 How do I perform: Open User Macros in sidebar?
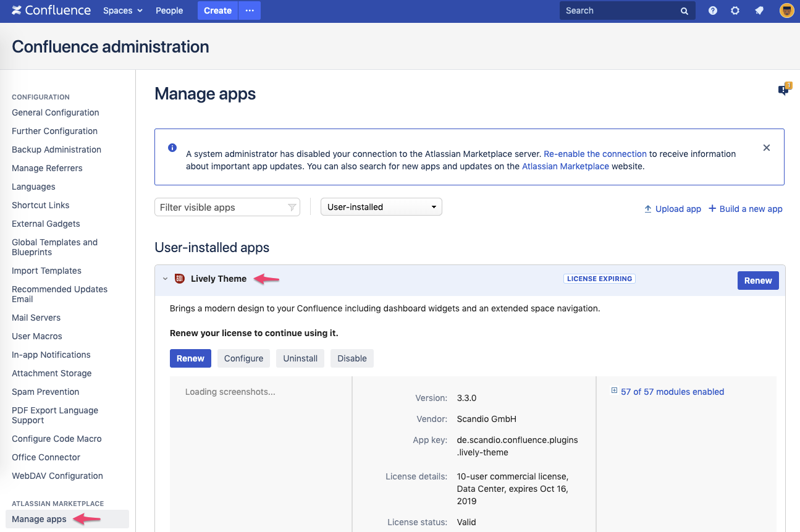(x=37, y=336)
